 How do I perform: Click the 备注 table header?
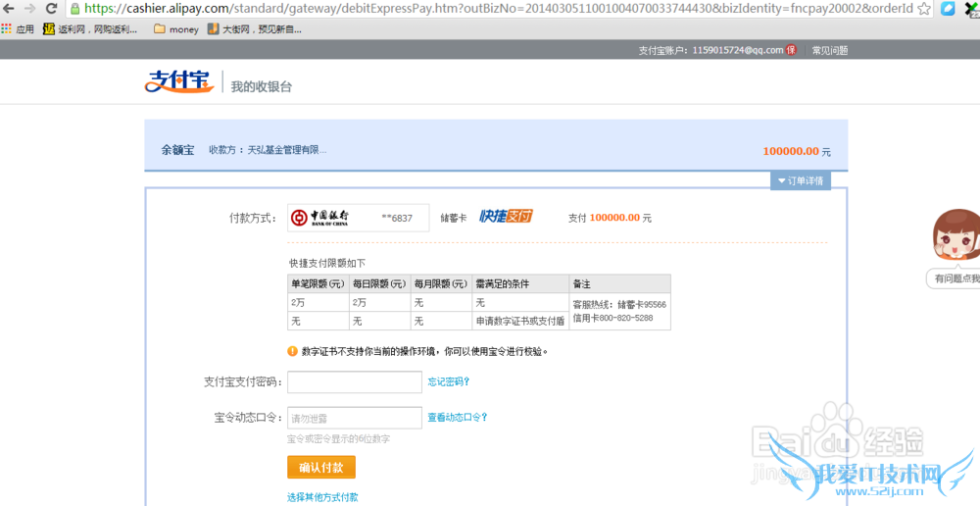pos(619,284)
